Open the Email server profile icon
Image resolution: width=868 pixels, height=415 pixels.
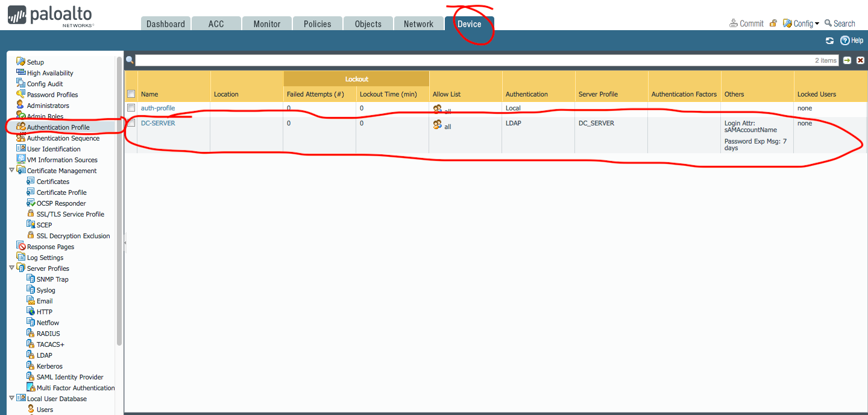(x=31, y=300)
